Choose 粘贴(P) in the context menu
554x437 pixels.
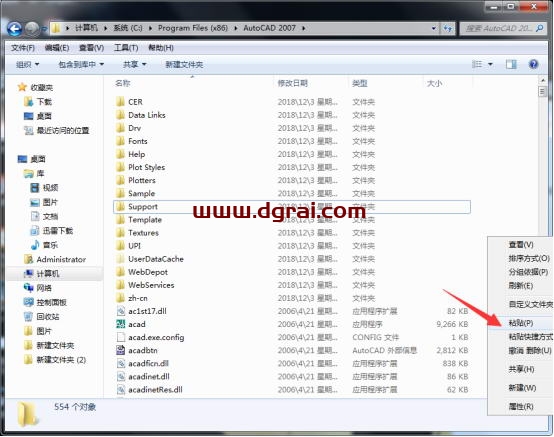[520, 323]
